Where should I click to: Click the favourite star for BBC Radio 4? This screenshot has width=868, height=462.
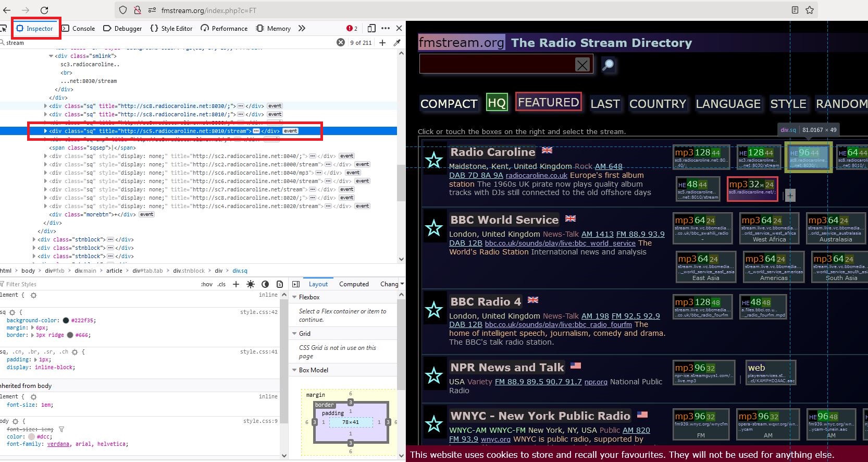click(434, 310)
